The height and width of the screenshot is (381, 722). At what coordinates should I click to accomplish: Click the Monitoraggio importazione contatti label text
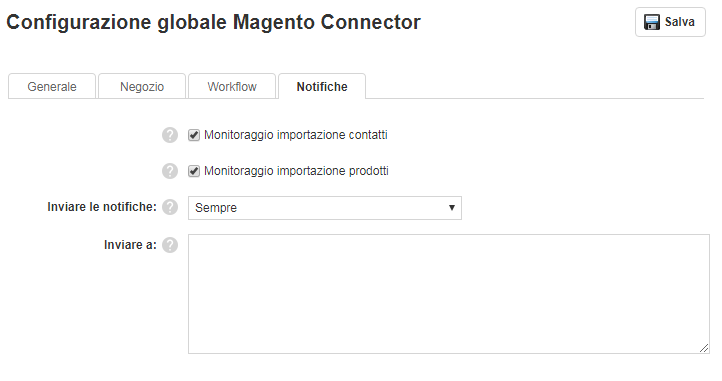pyautogui.click(x=296, y=135)
